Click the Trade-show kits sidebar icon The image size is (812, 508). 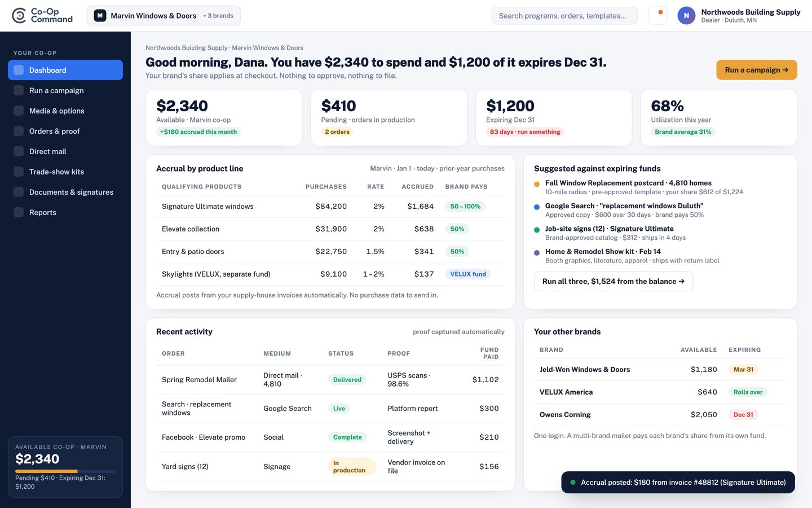tap(19, 172)
